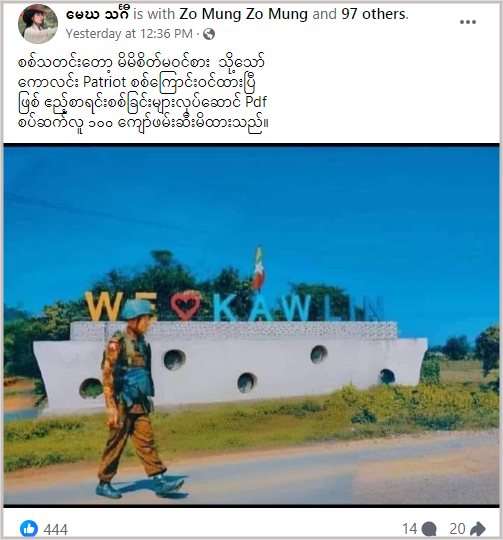View the 444 reactions list
The height and width of the screenshot is (540, 503).
[x=56, y=529]
